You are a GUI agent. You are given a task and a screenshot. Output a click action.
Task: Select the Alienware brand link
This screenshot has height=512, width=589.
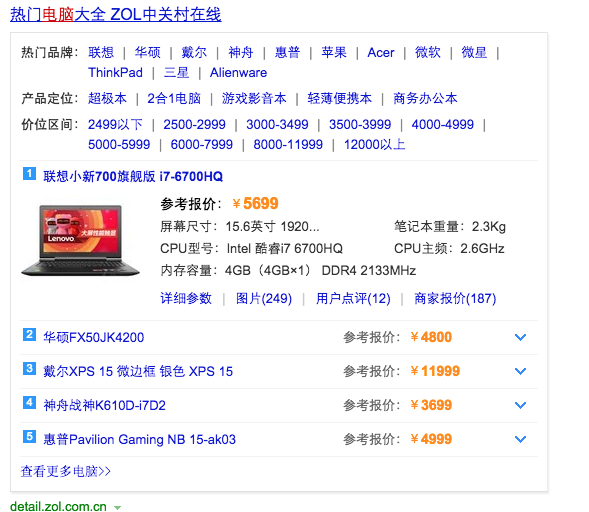click(239, 72)
